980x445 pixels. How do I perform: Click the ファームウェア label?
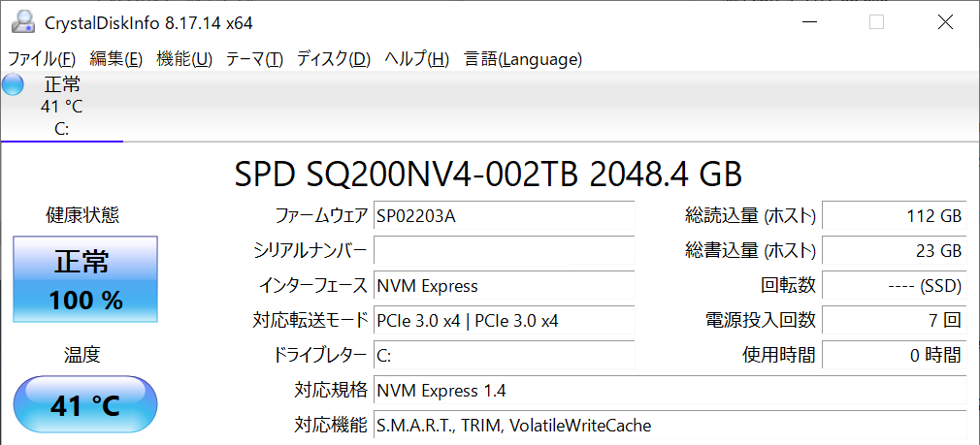pyautogui.click(x=321, y=216)
